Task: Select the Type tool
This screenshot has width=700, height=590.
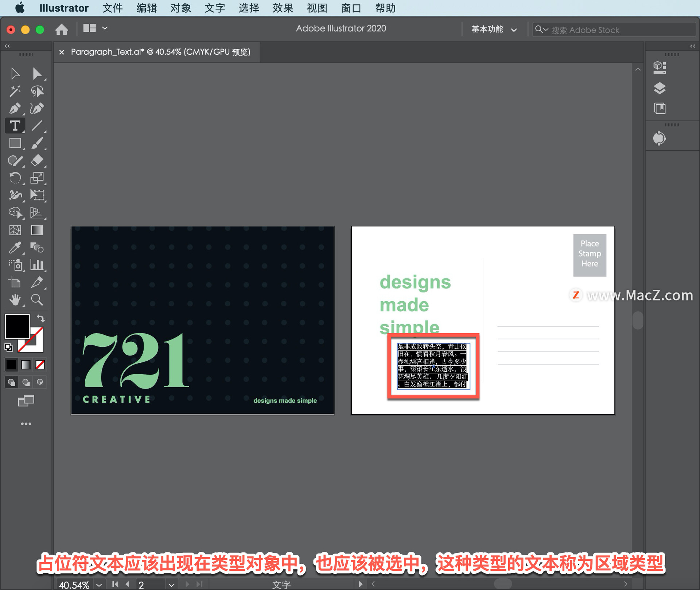Action: pos(15,126)
